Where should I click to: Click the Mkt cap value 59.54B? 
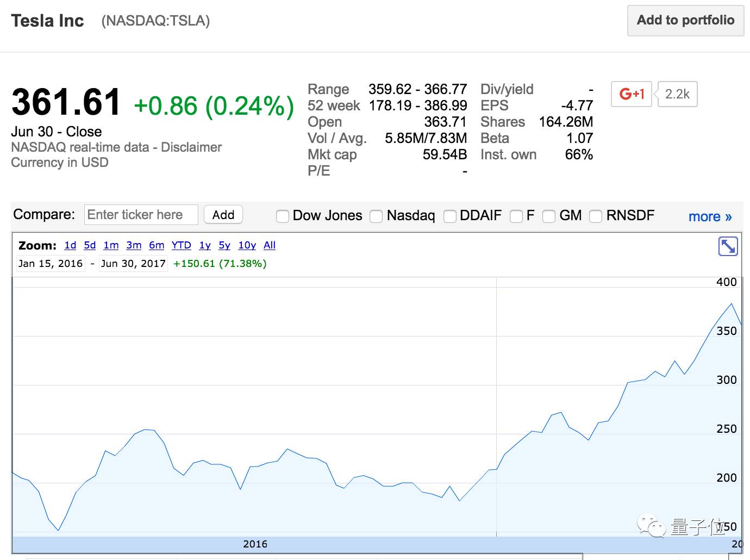point(445,155)
